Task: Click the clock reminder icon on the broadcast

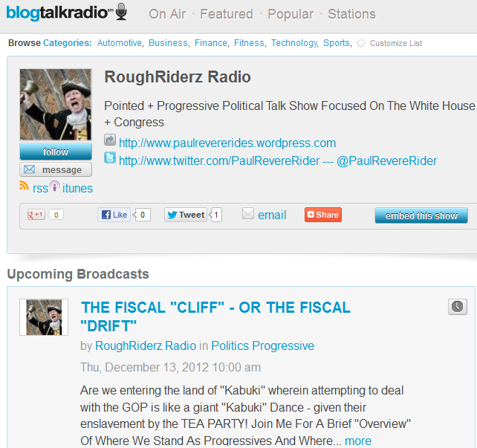Action: tap(457, 307)
